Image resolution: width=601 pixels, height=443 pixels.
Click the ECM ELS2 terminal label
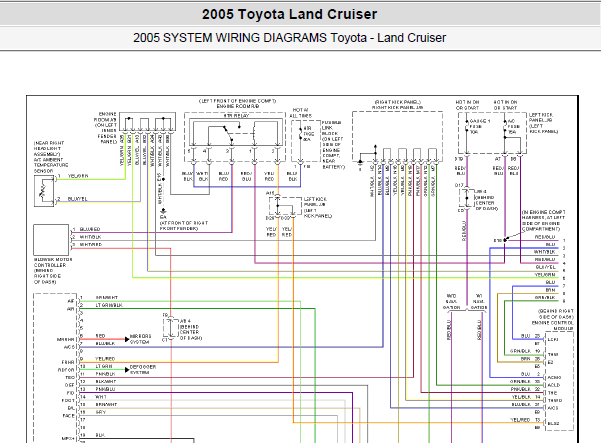point(553,423)
